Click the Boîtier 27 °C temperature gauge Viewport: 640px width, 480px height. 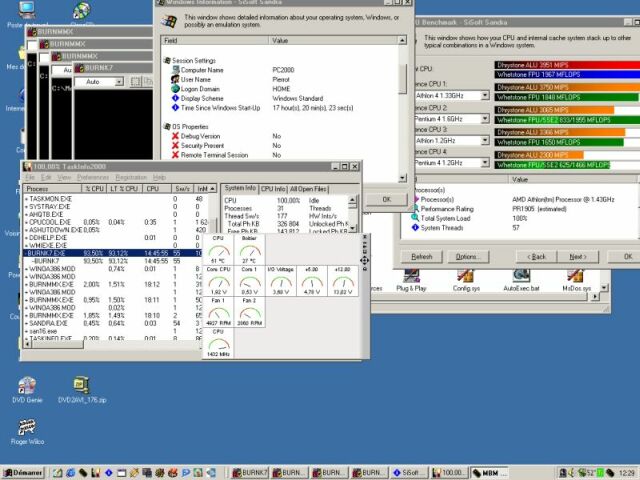coord(249,249)
